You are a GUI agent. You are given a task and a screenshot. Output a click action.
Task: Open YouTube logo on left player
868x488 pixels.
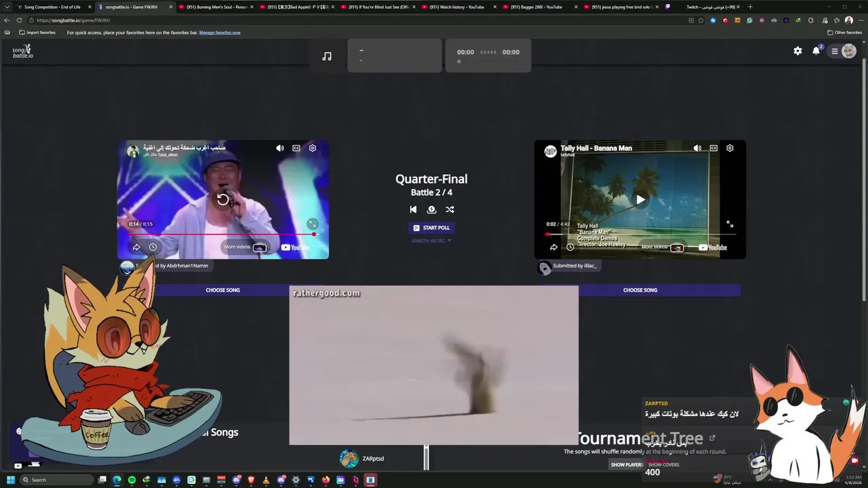295,247
